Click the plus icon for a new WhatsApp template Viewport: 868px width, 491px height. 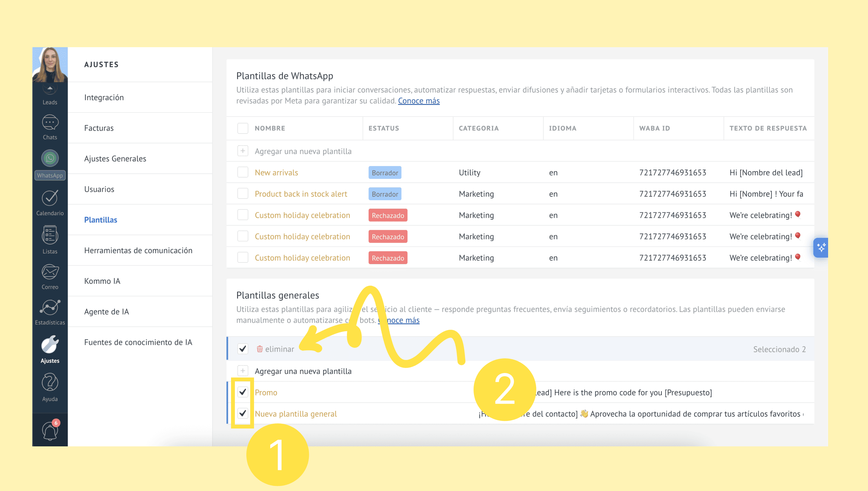tap(243, 151)
